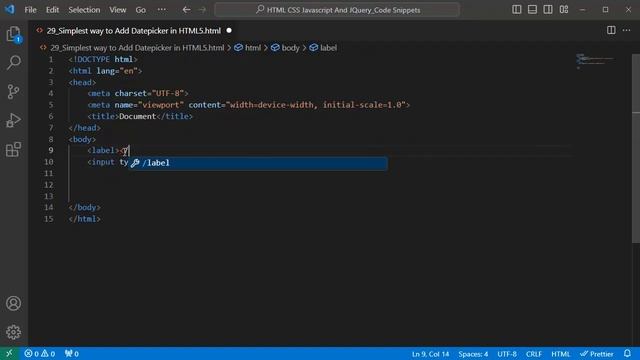640x360 pixels.
Task: Open the Search view in activity bar
Action: click(13, 62)
